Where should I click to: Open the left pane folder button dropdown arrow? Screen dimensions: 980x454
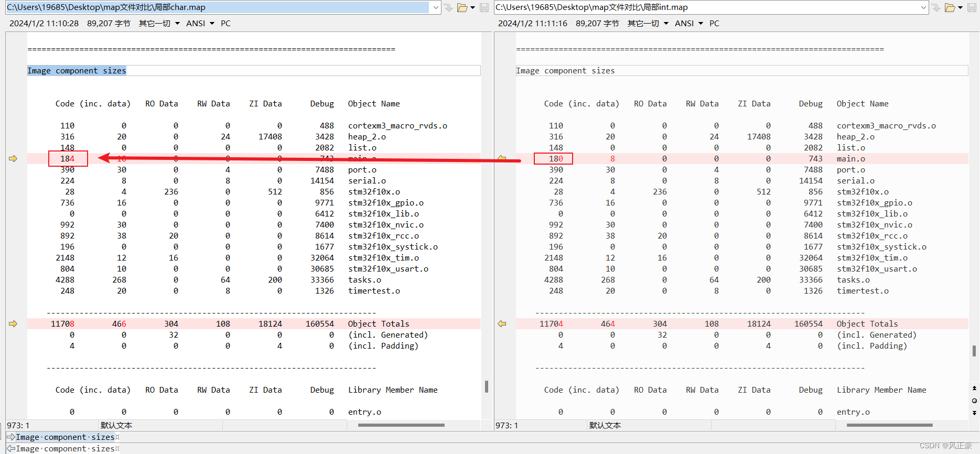tap(472, 7)
